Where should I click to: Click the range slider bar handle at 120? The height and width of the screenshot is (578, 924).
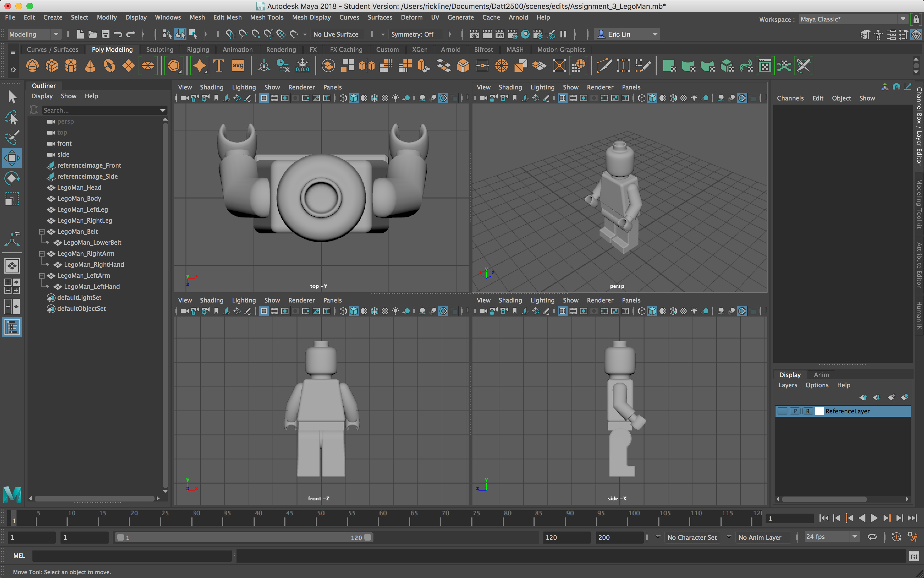point(367,537)
